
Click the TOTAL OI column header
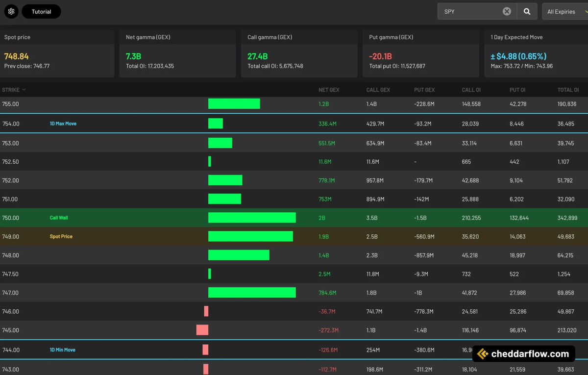click(568, 90)
